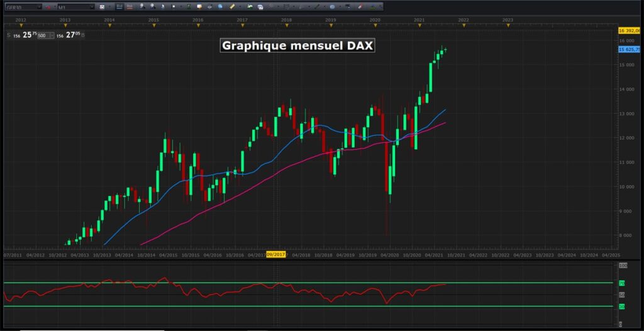
Task: Click the red eraser icon in toolbar
Action: click(x=360, y=7)
